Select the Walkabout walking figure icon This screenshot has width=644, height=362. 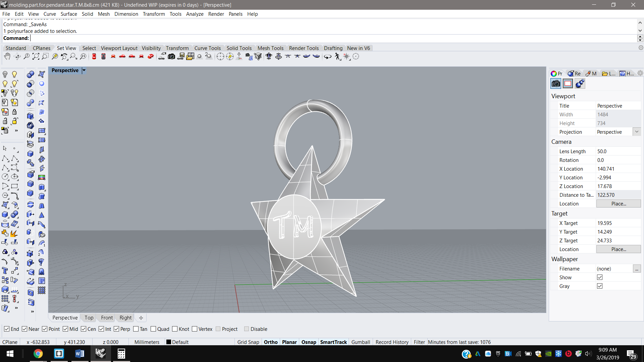337,56
